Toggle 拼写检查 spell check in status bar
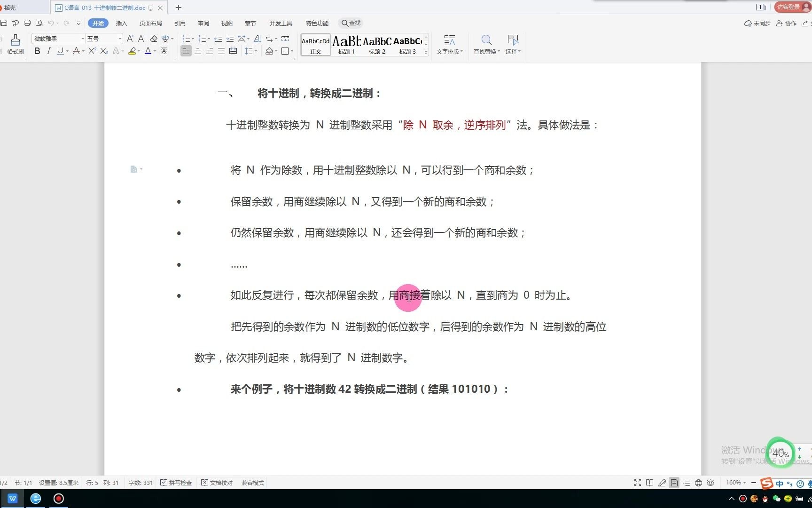The image size is (812, 508). (176, 483)
